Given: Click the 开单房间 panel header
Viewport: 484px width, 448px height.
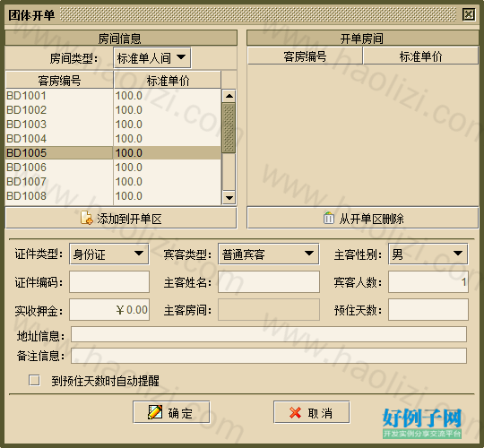Looking at the screenshot, I should click(363, 38).
